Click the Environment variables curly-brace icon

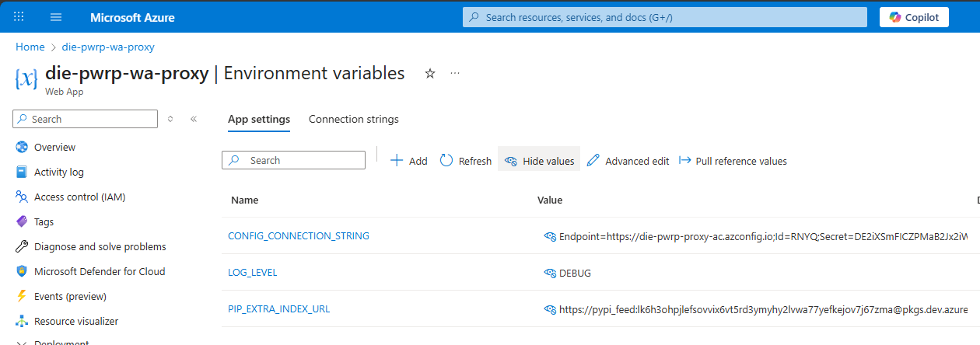(26, 78)
